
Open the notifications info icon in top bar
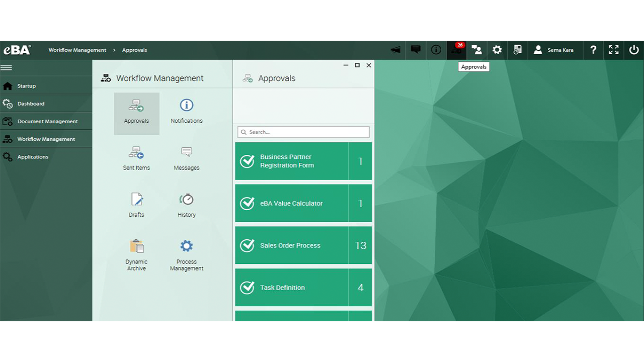(436, 50)
